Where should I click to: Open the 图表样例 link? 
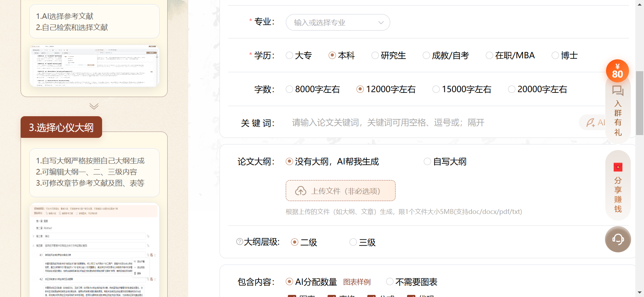[357, 282]
